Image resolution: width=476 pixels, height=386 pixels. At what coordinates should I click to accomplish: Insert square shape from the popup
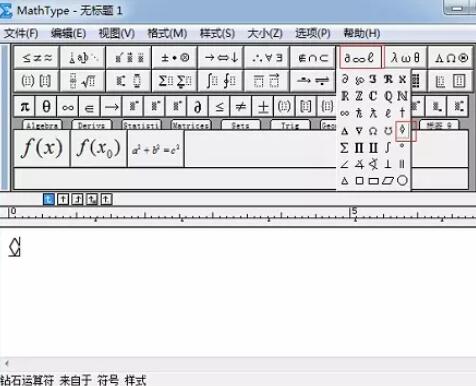(359, 181)
